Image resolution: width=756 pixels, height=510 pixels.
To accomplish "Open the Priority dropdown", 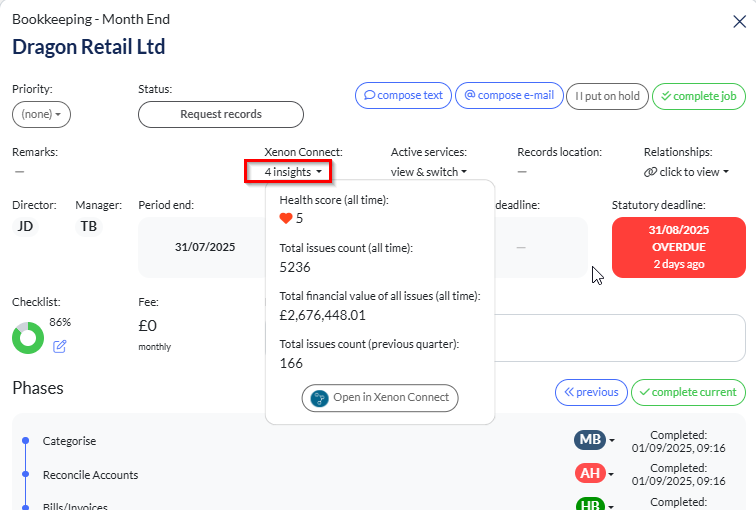I will [41, 115].
